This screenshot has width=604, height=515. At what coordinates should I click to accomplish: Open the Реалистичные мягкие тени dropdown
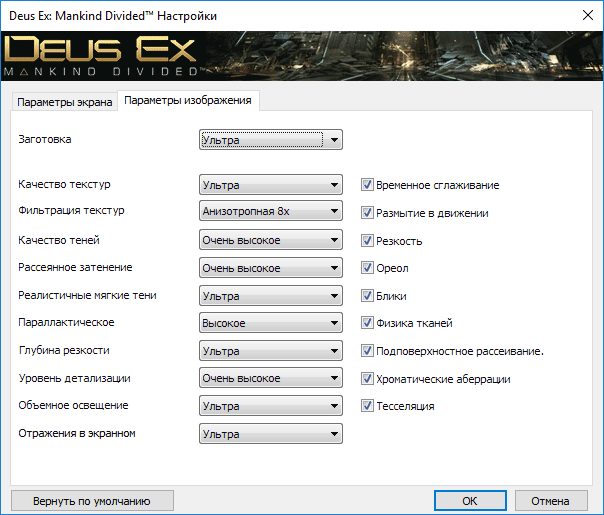tap(271, 296)
